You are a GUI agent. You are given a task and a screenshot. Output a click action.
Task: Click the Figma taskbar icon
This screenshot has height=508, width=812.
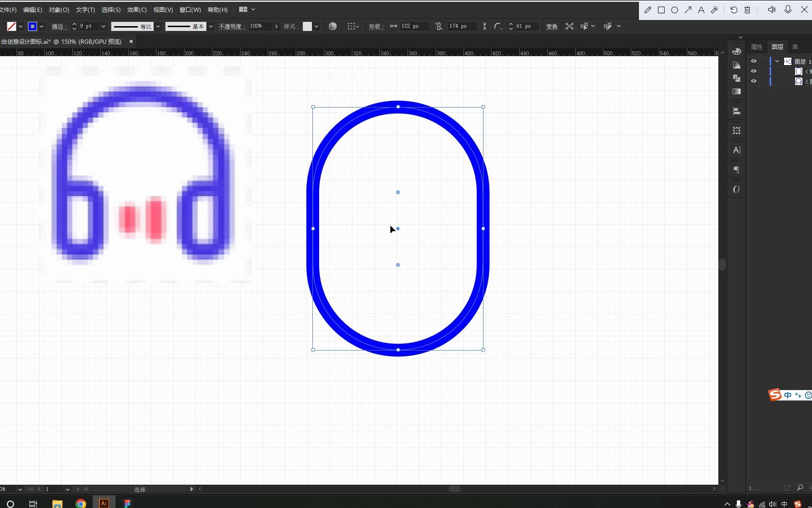[127, 503]
